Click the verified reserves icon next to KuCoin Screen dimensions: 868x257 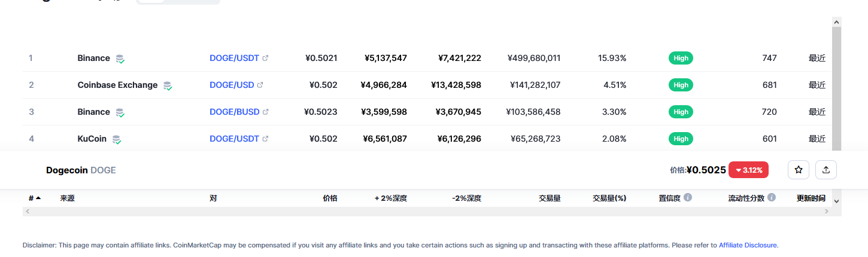click(117, 139)
